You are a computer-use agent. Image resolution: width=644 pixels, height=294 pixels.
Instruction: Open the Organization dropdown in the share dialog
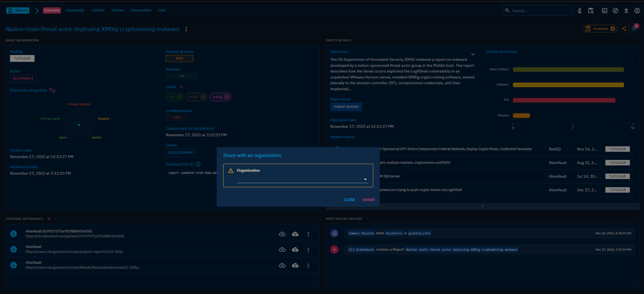pos(303,179)
